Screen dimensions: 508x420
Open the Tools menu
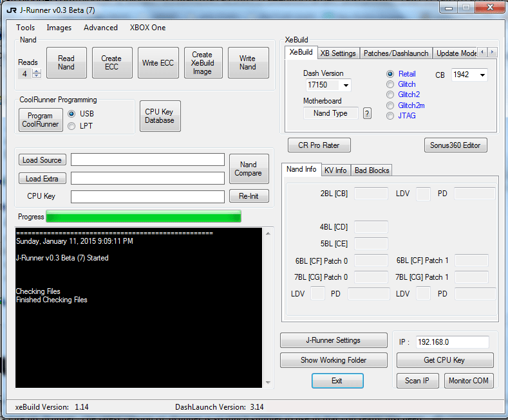coord(26,28)
